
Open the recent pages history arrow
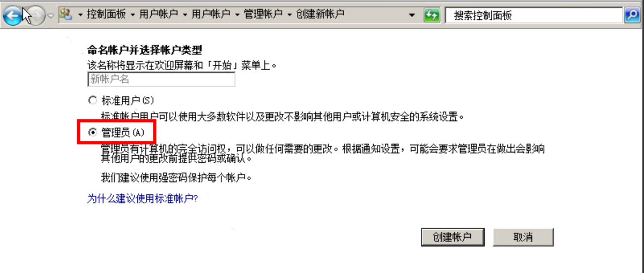[51, 16]
